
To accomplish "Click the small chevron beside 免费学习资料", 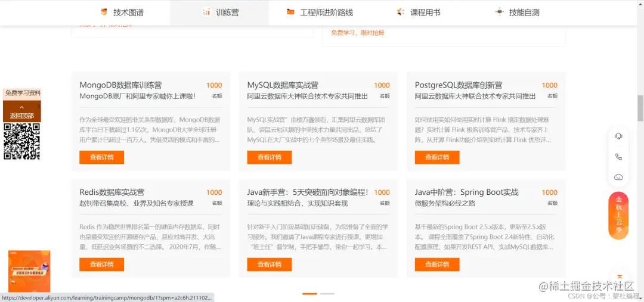I will coord(39,106).
